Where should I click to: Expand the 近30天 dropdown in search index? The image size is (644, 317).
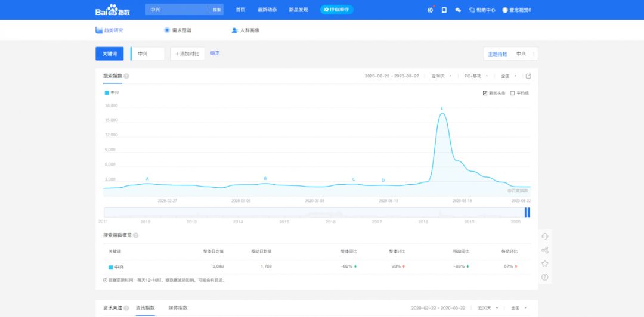441,76
